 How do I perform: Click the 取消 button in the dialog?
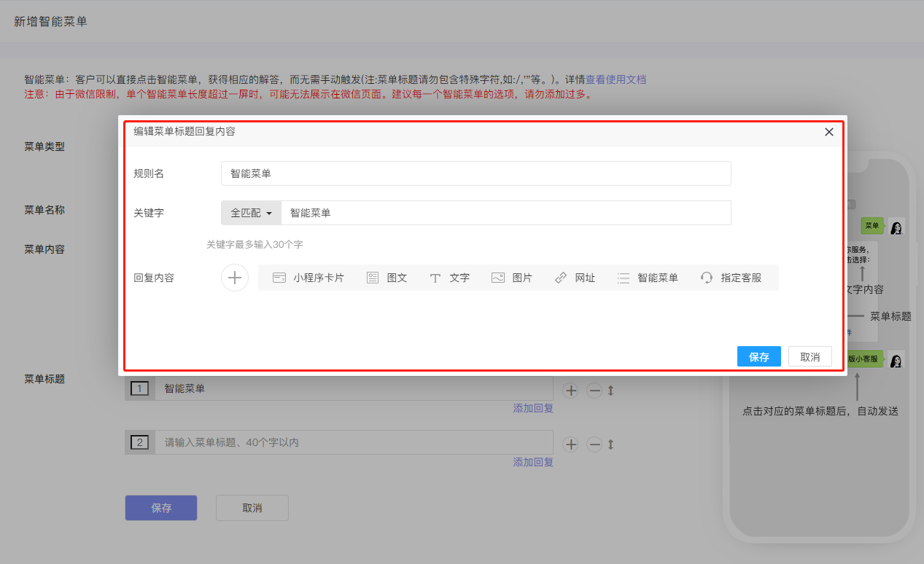click(x=810, y=356)
